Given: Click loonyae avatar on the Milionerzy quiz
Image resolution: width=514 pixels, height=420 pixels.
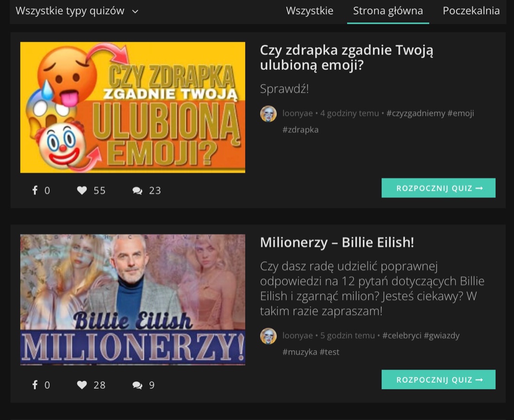Looking at the screenshot, I should pos(268,336).
